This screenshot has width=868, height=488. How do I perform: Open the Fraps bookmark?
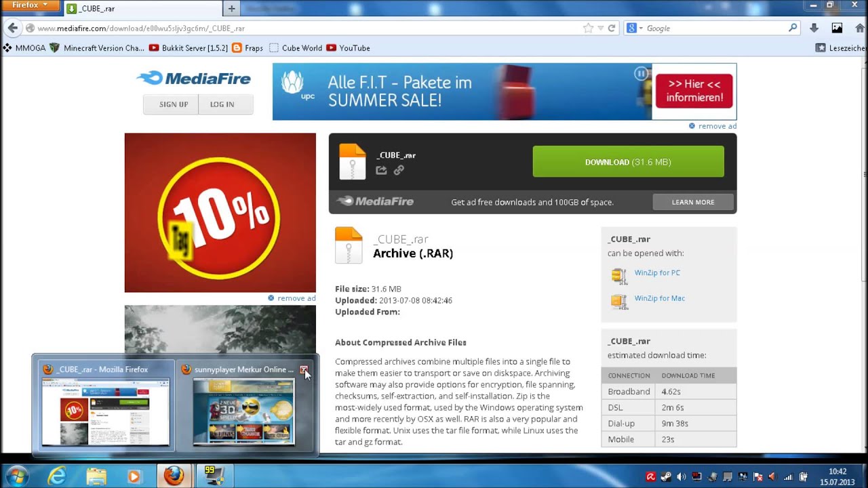[248, 48]
